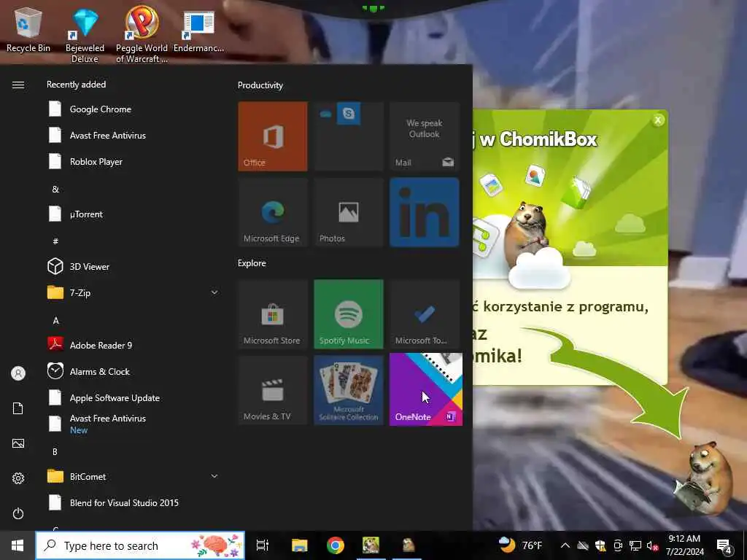Open the action center notifications icon
747x560 pixels.
724,545
